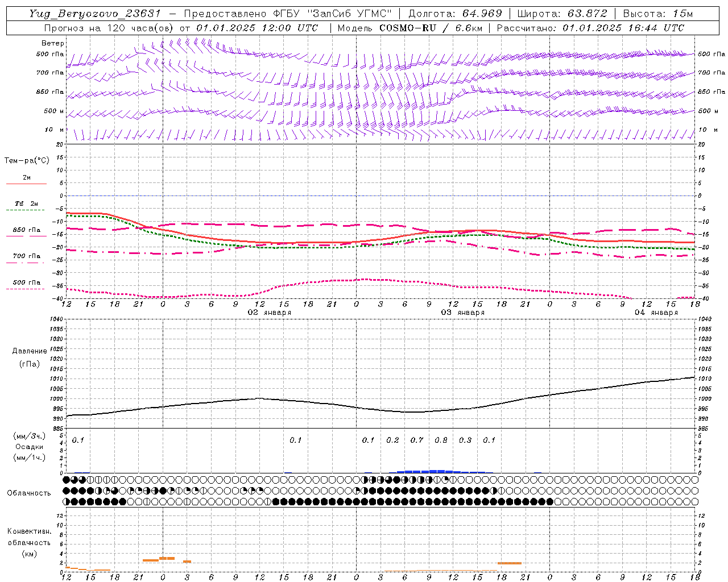Click the Ветер panel label
The image size is (728, 582).
(53, 43)
